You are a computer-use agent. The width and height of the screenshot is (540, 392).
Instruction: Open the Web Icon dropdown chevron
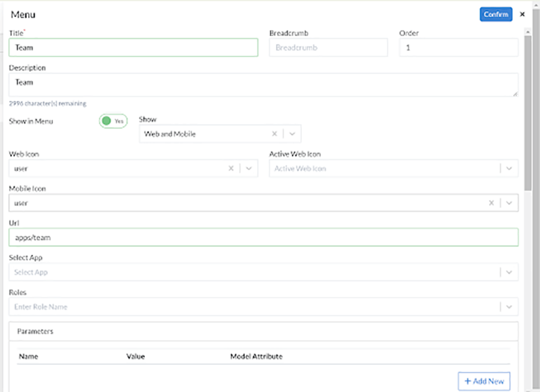[x=248, y=168]
